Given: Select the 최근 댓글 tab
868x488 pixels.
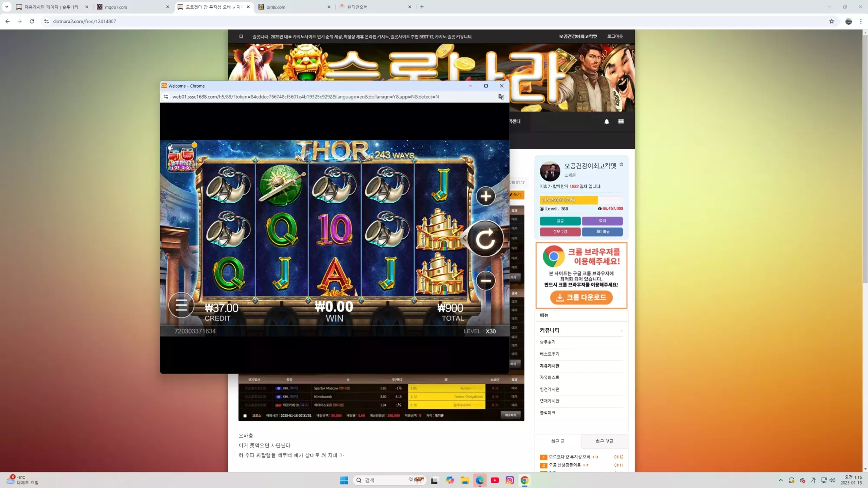Looking at the screenshot, I should click(x=605, y=441).
